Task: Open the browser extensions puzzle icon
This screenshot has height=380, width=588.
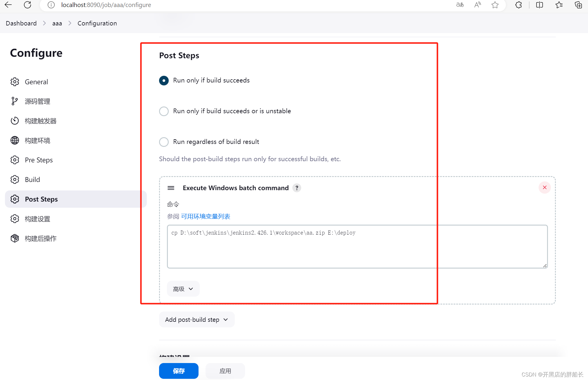Action: [518, 5]
